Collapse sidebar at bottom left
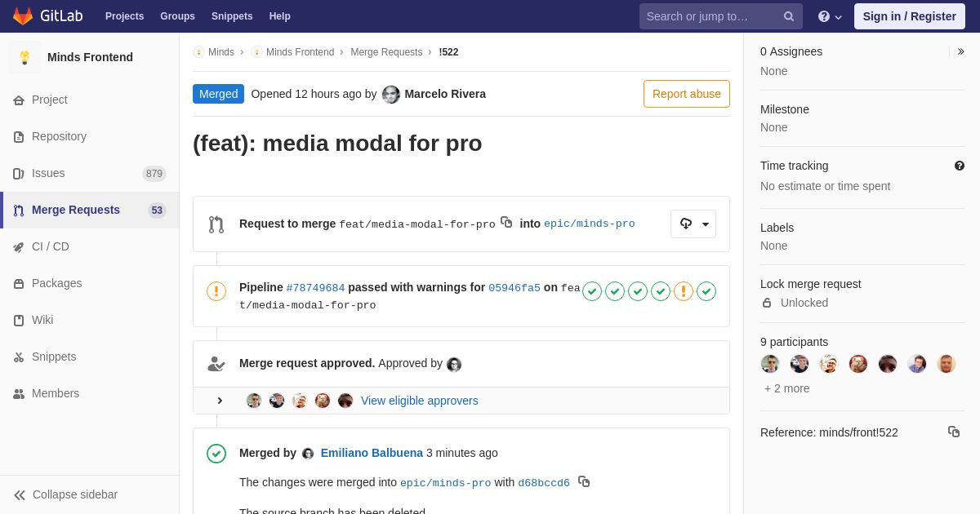The height and width of the screenshot is (514, 980). click(65, 494)
